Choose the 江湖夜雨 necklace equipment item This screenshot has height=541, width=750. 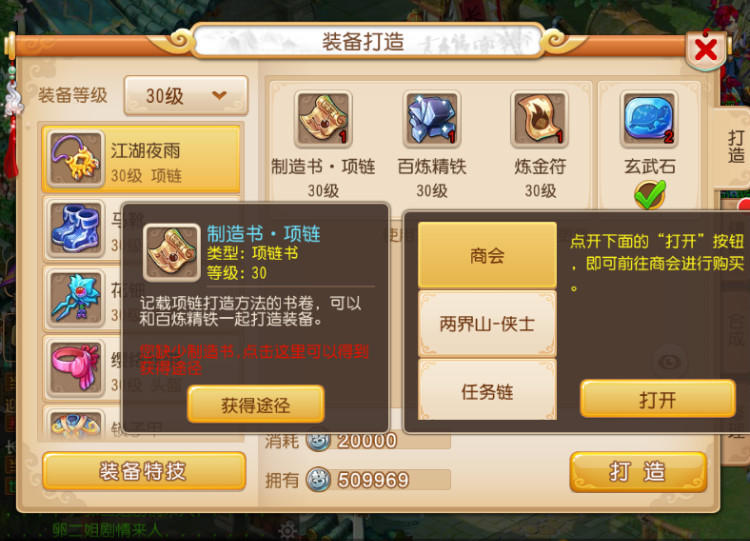142,159
